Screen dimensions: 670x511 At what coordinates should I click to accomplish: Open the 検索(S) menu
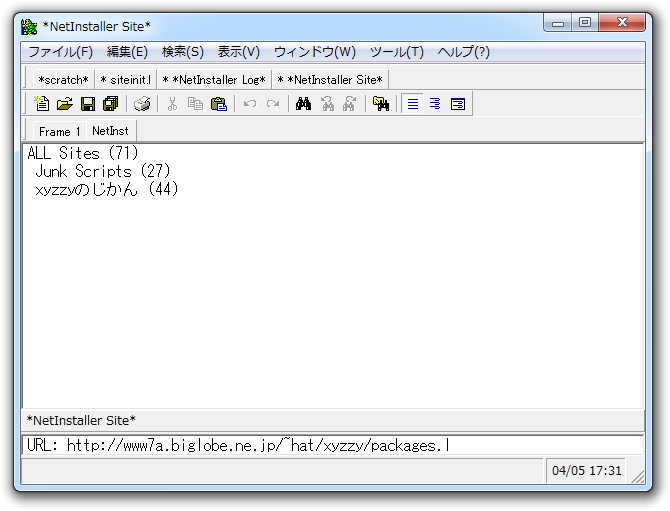point(183,52)
